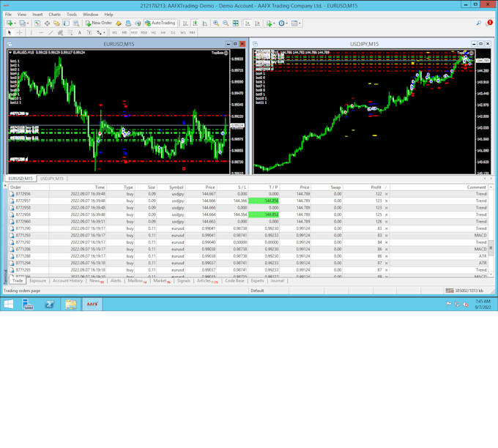Open the red notification alert icon
Viewport: 498px width, 448px height.
[489, 23]
